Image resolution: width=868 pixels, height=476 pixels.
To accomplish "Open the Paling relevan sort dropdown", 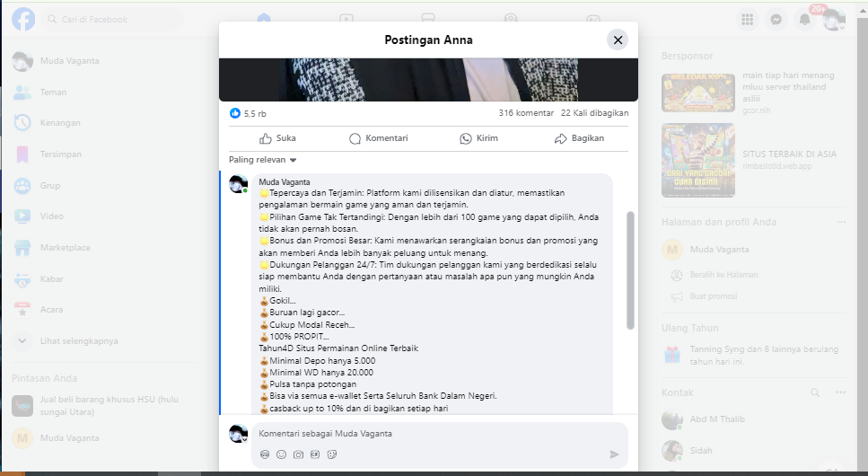I will (263, 160).
